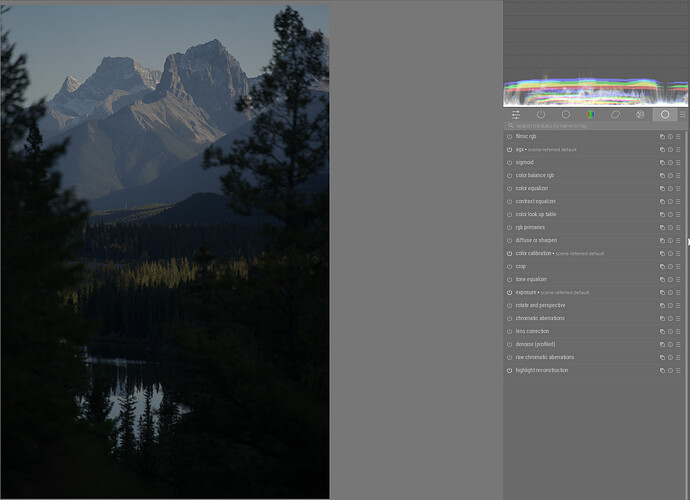Switch to the correct modules group tab
The width and height of the screenshot is (690, 500).
point(615,114)
